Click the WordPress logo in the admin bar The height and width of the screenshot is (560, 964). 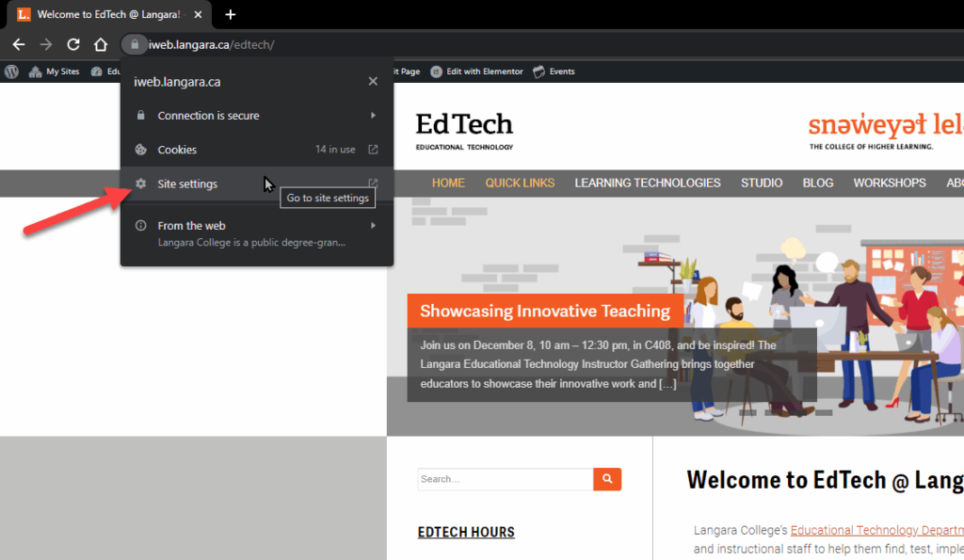pos(12,72)
